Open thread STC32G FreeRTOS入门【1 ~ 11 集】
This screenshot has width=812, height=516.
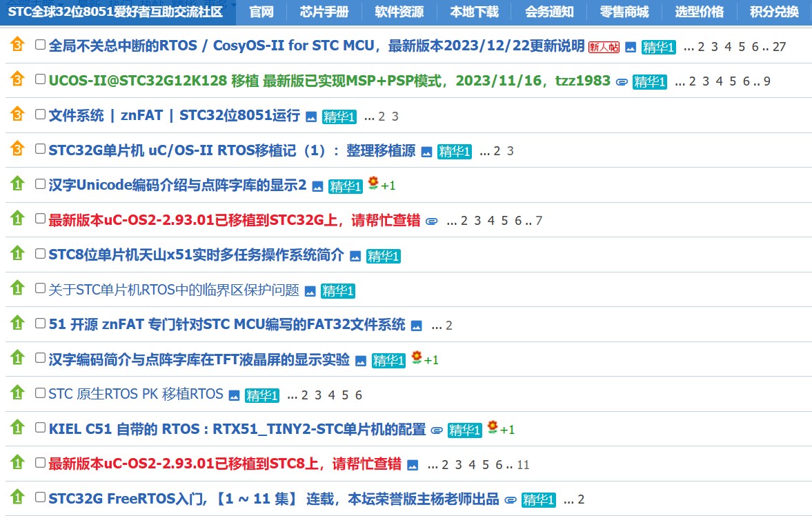(x=274, y=498)
